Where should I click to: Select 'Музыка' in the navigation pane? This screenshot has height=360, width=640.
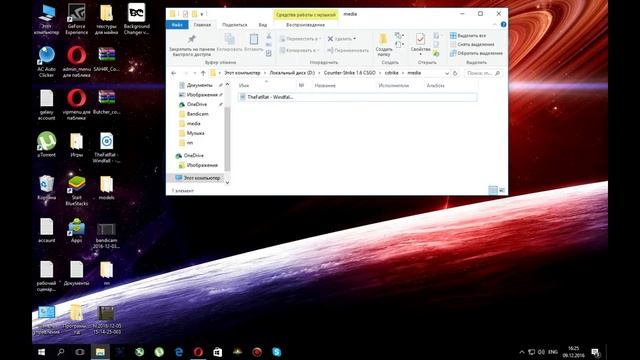point(195,133)
